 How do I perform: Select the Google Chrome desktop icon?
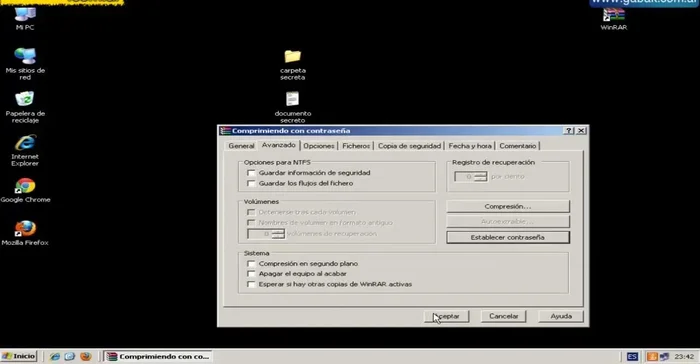25,190
